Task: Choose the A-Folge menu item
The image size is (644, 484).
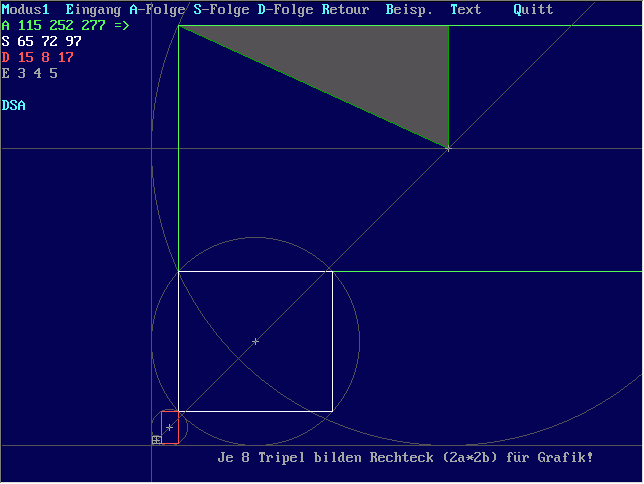Action: coord(157,10)
